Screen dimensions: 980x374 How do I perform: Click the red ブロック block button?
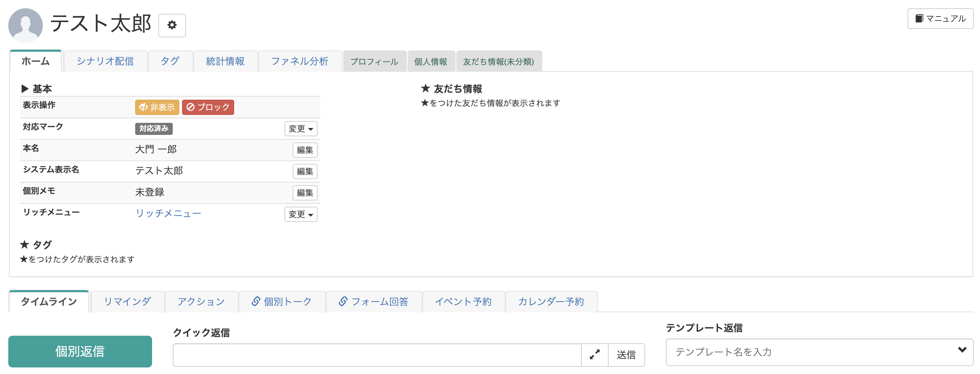pyautogui.click(x=208, y=107)
